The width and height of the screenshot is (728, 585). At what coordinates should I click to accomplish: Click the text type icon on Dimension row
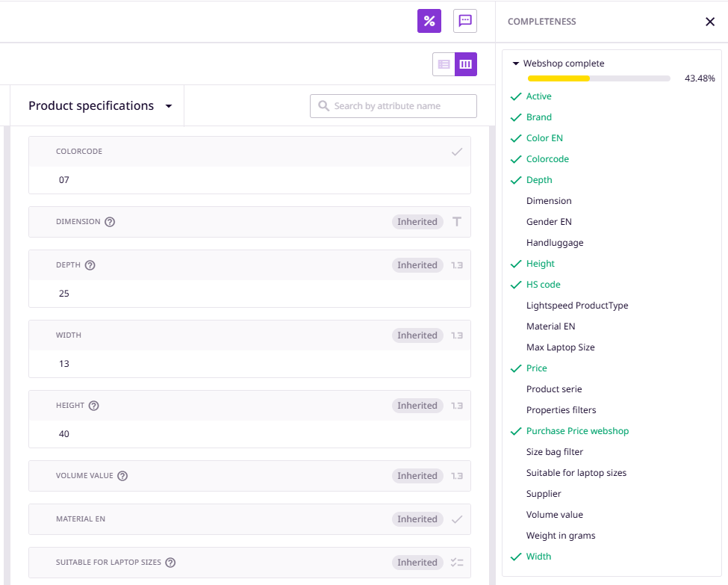[x=457, y=222]
